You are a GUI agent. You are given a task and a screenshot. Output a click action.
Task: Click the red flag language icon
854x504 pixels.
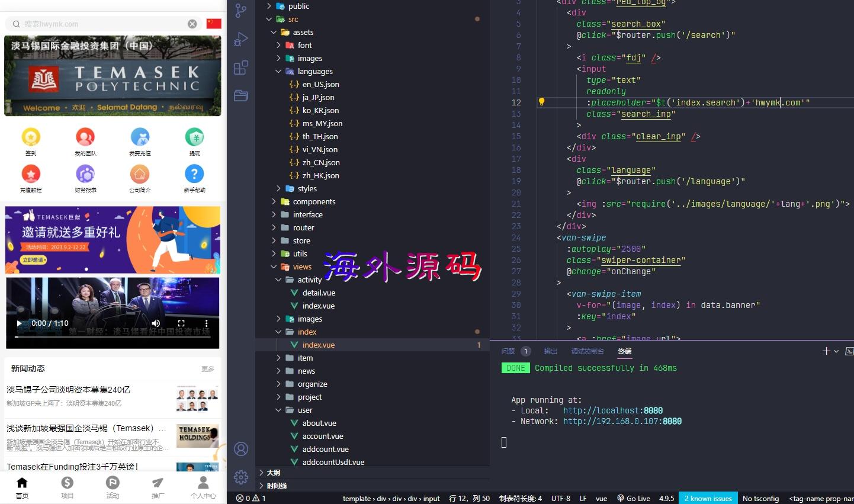pyautogui.click(x=214, y=24)
